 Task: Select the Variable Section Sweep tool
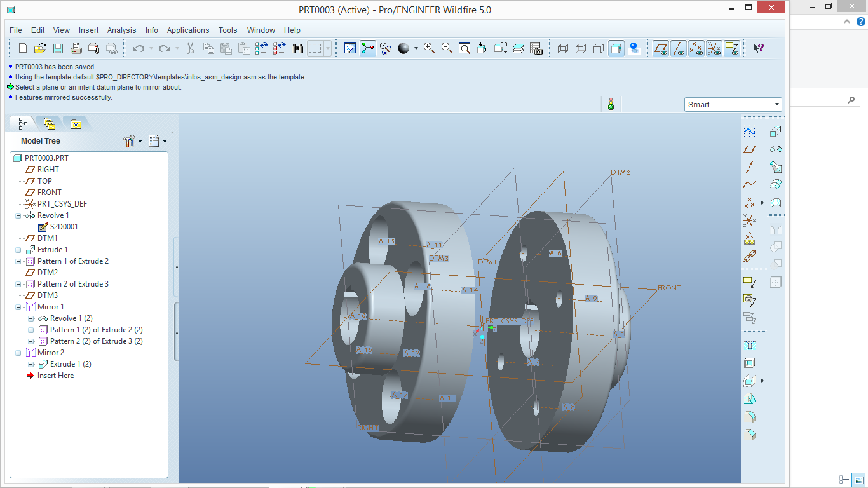(x=775, y=167)
